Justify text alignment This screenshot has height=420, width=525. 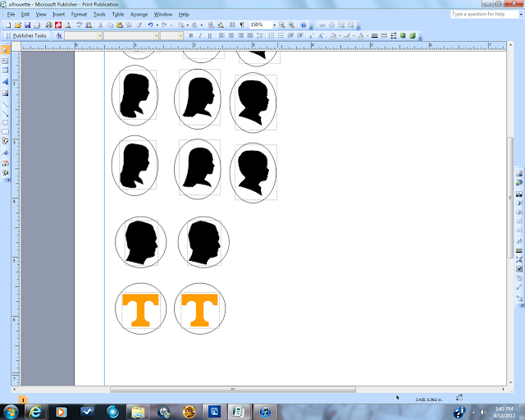249,36
